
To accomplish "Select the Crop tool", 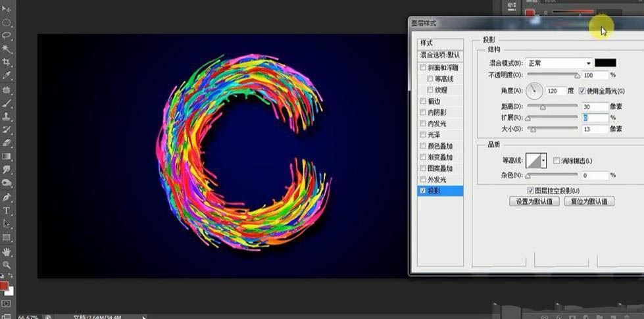I will pos(7,62).
